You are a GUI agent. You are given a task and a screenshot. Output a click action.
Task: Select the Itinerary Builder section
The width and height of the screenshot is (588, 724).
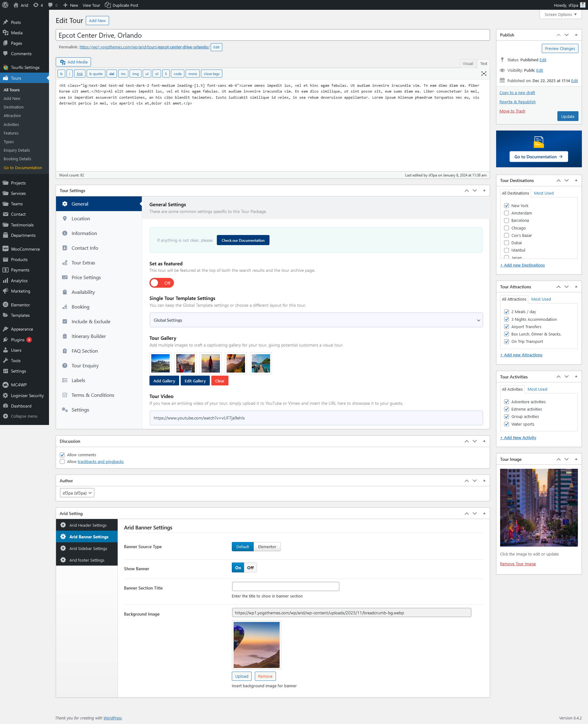(89, 336)
